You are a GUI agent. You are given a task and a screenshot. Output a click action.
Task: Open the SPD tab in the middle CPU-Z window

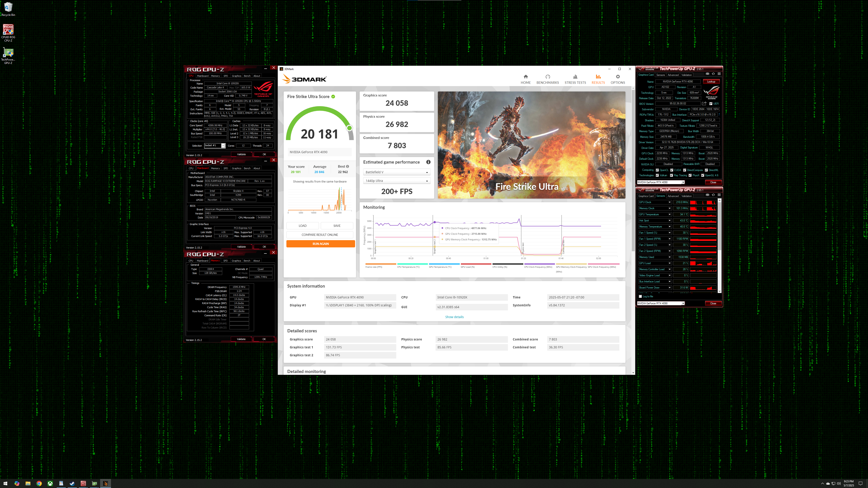(x=225, y=168)
